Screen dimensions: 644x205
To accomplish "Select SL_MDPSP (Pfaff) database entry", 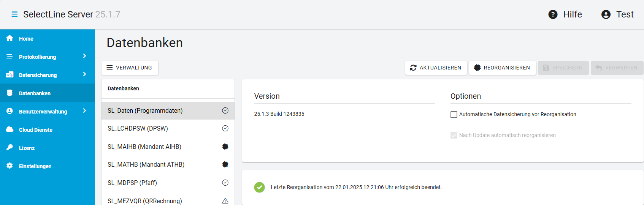I will click(x=168, y=183).
